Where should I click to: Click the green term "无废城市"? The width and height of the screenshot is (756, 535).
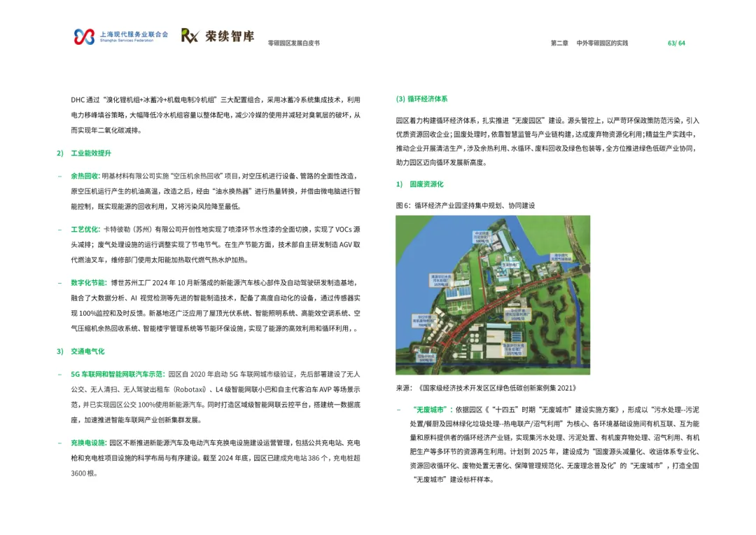click(x=432, y=410)
